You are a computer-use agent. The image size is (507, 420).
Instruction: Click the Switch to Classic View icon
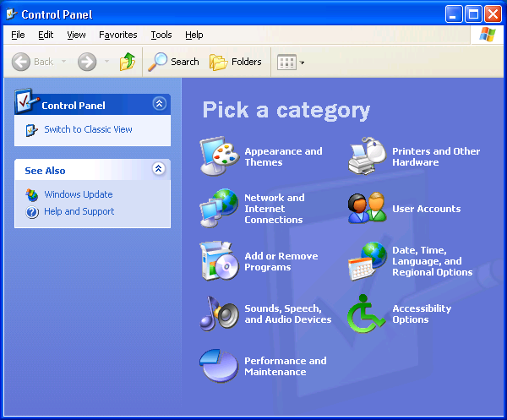pos(32,130)
